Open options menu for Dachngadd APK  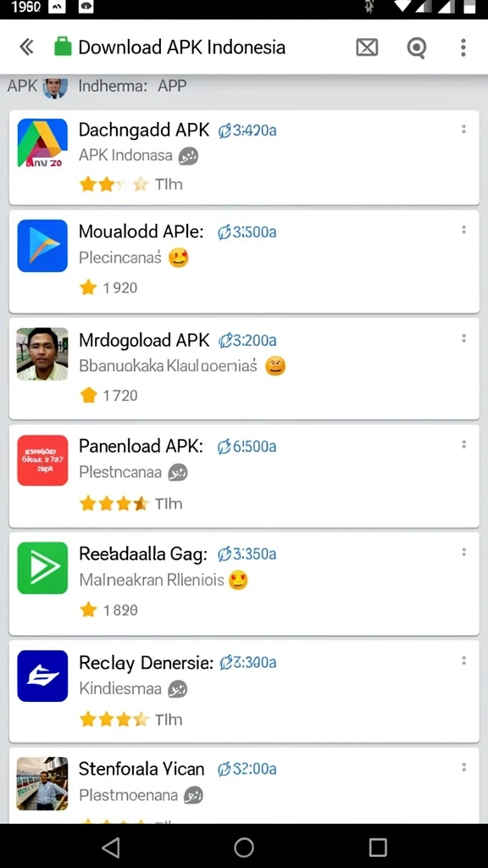tap(463, 129)
